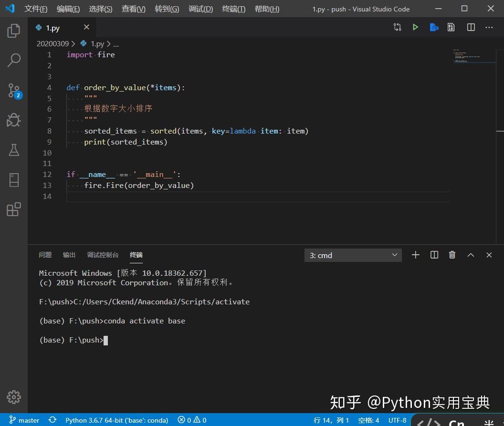Open the Search view in the activity bar
Screen dimensions: 504x426
coord(13,60)
